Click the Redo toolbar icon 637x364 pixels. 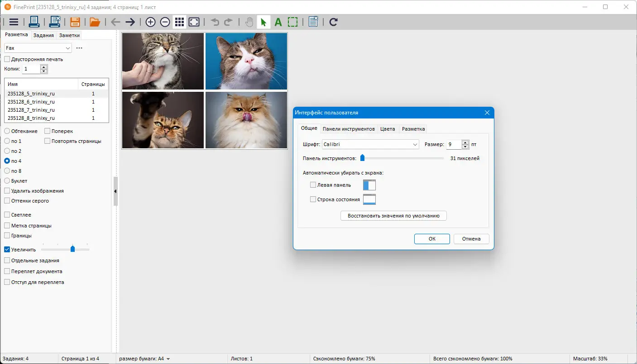point(229,22)
